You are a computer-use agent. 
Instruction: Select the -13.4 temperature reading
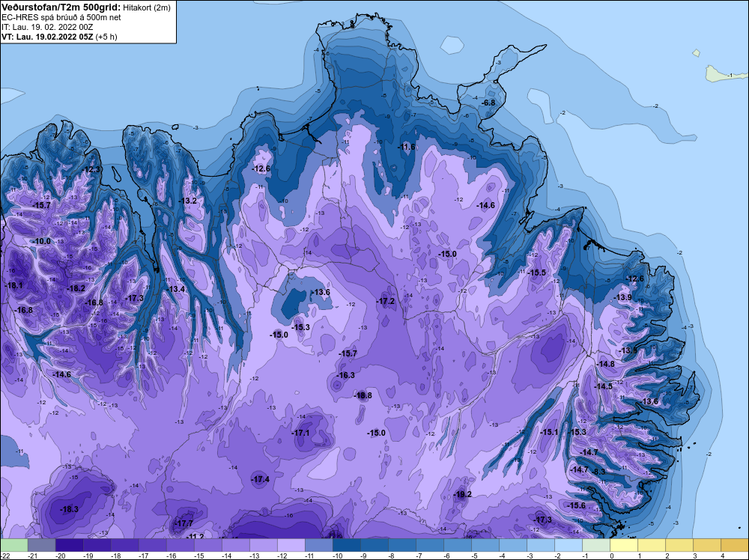pyautogui.click(x=176, y=289)
